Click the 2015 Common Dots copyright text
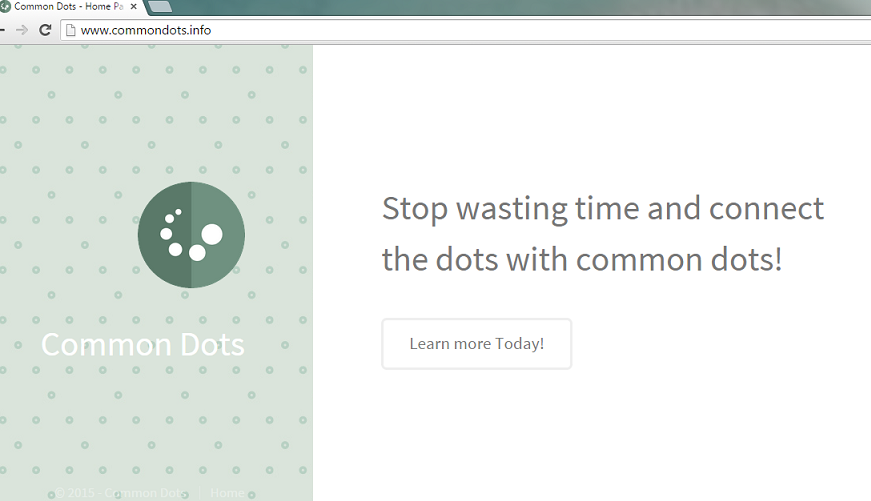 click(x=121, y=493)
